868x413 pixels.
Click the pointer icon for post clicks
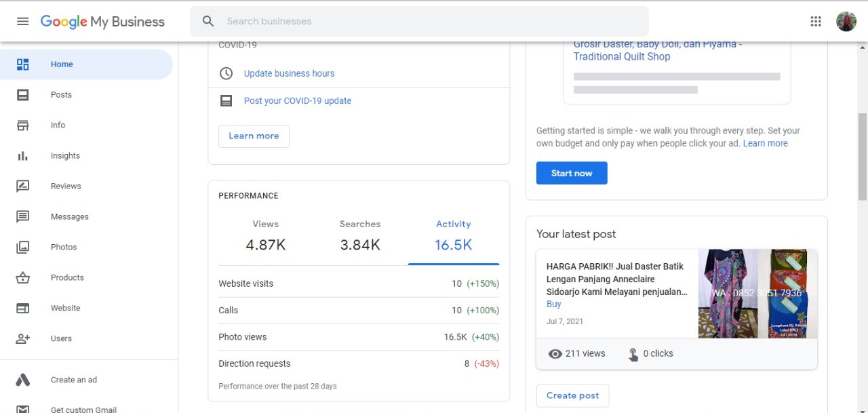coord(633,354)
